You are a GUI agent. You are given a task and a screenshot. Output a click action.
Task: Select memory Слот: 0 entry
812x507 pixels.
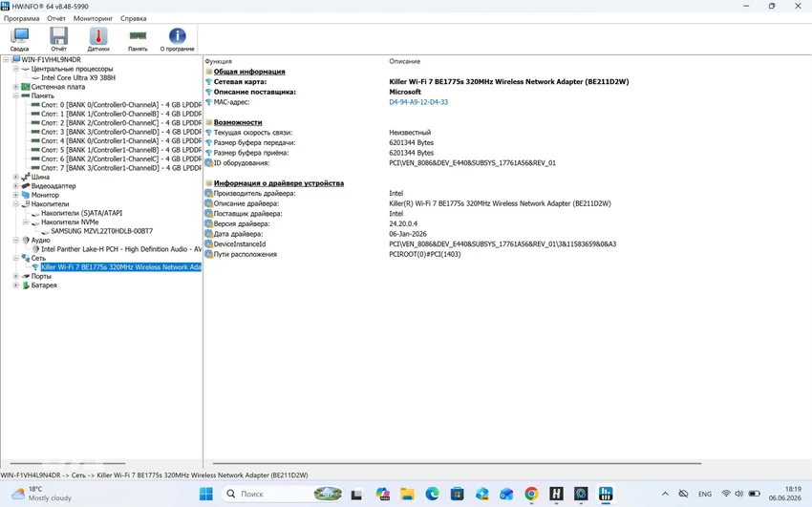coord(121,104)
